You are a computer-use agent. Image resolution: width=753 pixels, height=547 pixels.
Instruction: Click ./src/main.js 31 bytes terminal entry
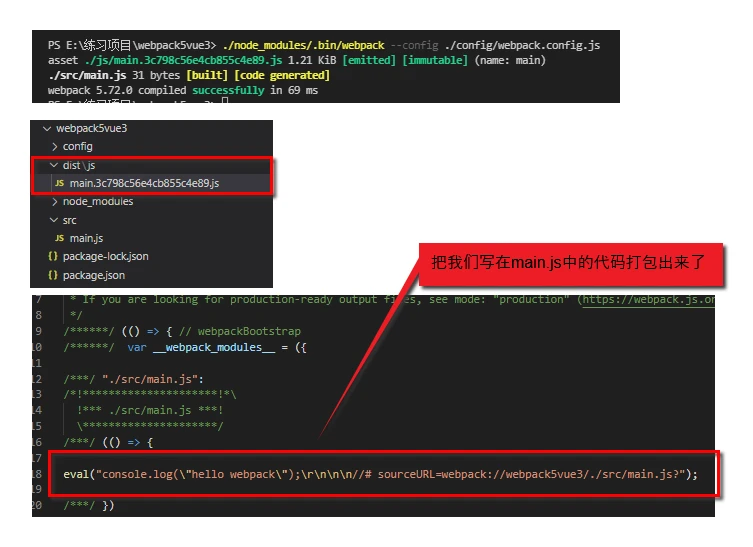coord(114,75)
